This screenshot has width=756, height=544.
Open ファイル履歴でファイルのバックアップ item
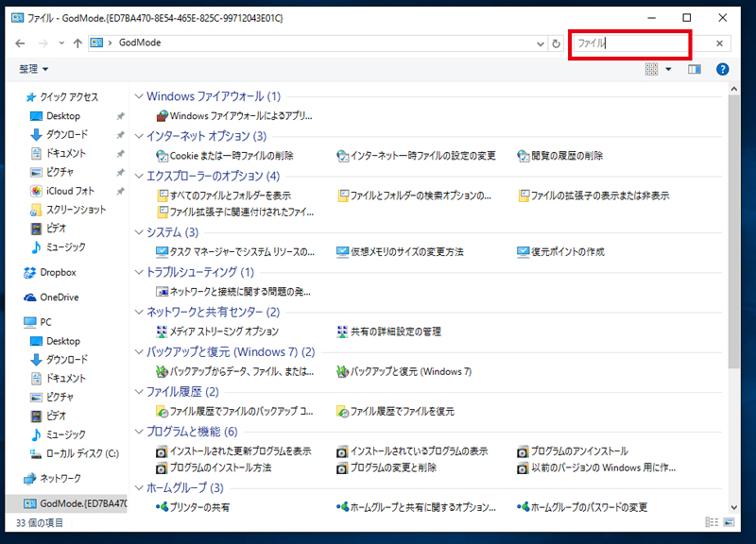pos(234,412)
